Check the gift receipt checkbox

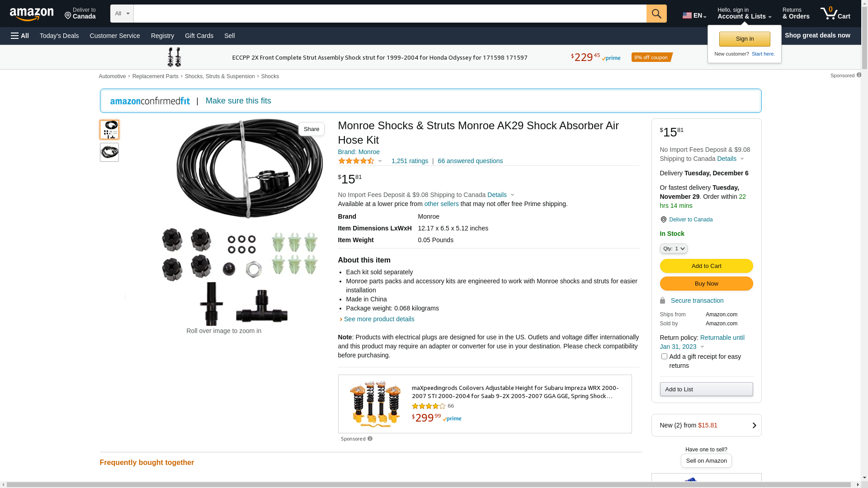click(x=664, y=357)
